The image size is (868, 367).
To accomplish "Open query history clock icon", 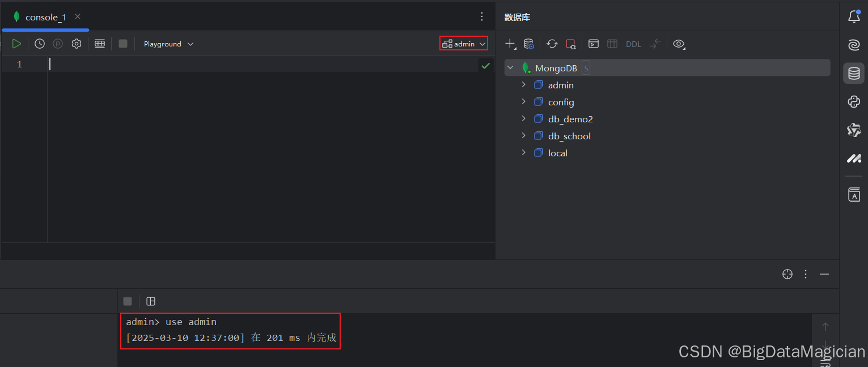I will pyautogui.click(x=40, y=44).
